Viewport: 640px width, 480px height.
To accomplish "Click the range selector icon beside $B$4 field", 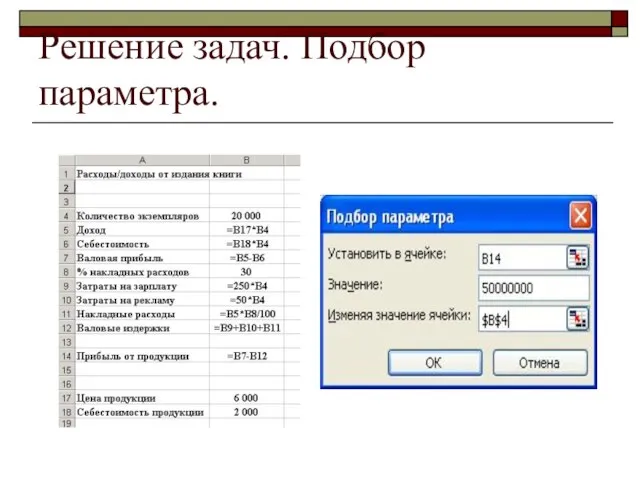I will [x=578, y=318].
